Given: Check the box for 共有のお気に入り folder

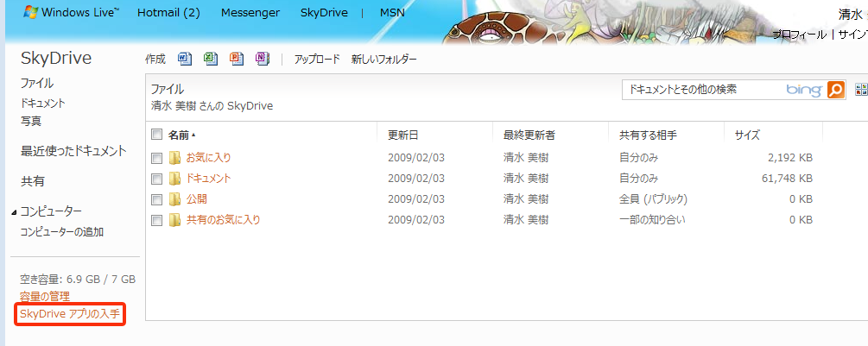Looking at the screenshot, I should pos(156,220).
